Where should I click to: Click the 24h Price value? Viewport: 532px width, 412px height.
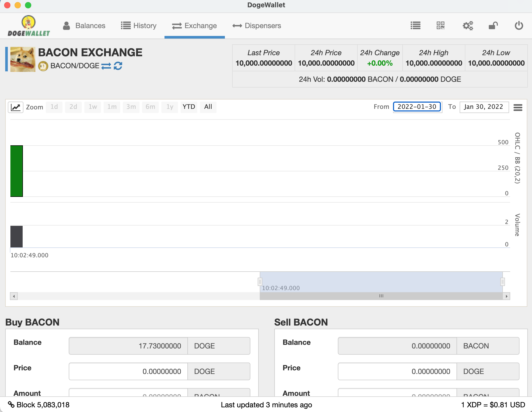[326, 63]
